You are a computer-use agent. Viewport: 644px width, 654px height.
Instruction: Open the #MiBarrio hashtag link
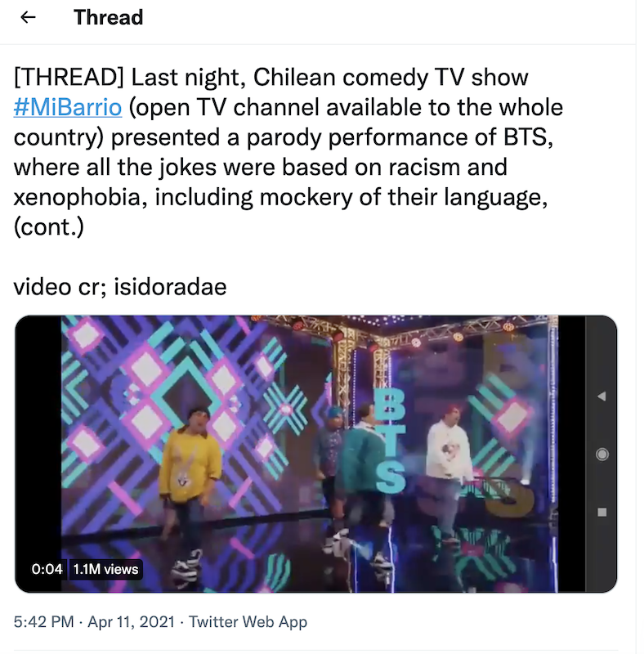point(66,108)
